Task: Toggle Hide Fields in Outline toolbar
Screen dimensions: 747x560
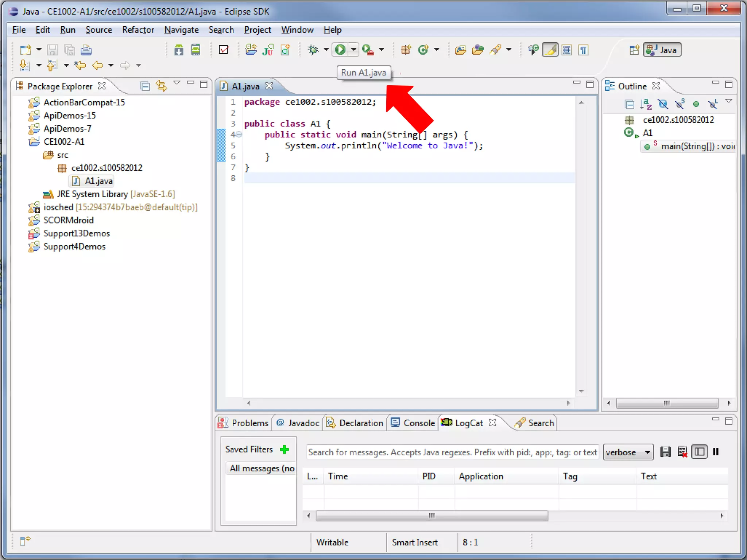Action: [663, 104]
